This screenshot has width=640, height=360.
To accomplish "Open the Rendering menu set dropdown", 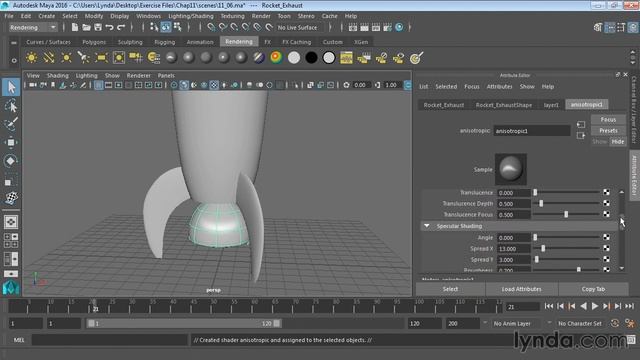I will click(x=33, y=27).
